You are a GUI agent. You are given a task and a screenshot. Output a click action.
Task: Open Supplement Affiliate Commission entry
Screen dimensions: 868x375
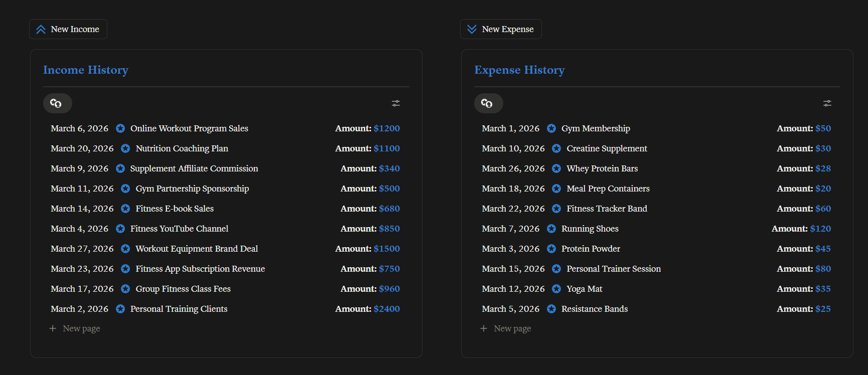click(x=194, y=168)
